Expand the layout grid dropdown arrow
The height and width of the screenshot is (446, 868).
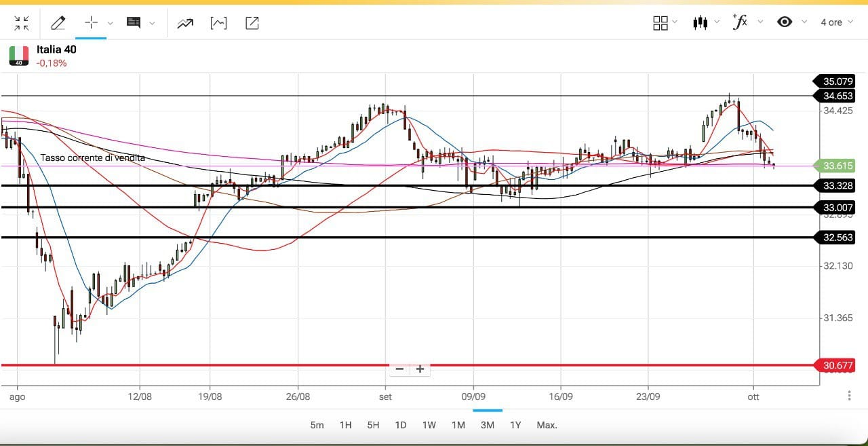[x=675, y=22]
